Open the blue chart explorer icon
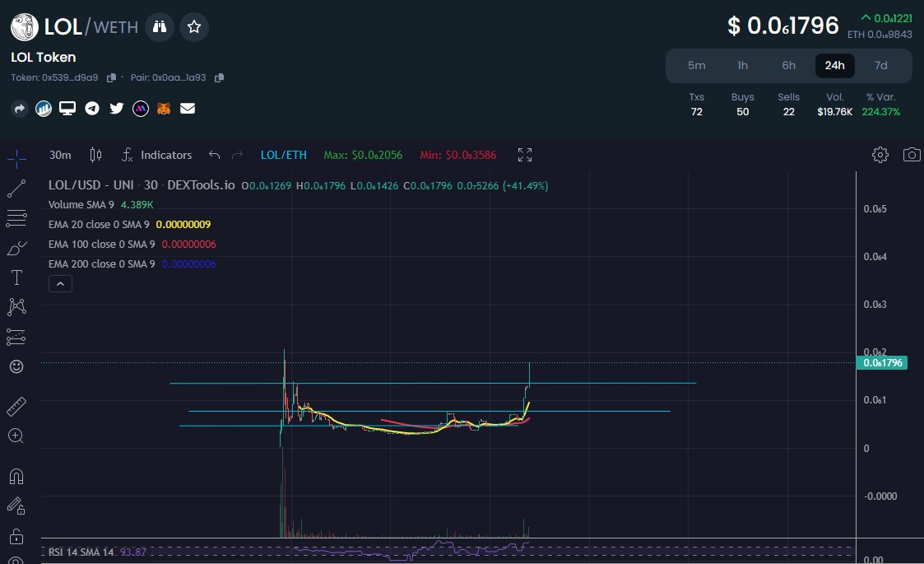The width and height of the screenshot is (924, 564). tap(44, 109)
